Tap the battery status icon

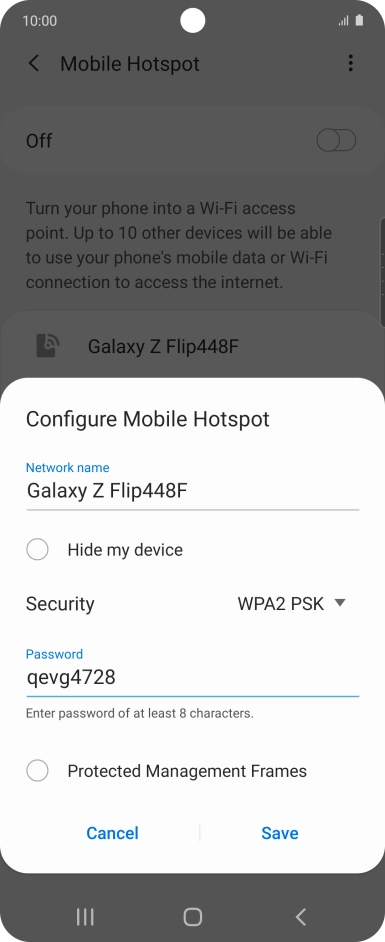coord(359,20)
